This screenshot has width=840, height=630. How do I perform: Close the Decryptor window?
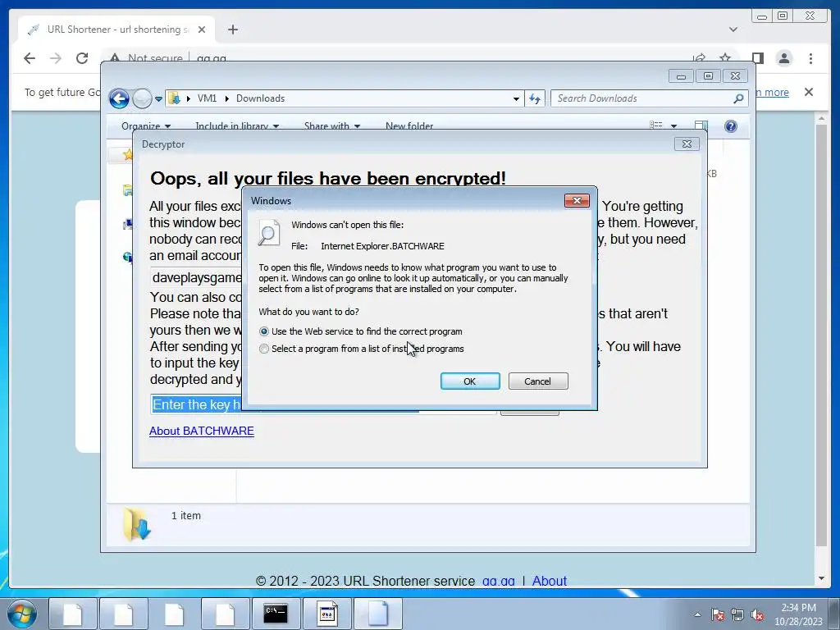pyautogui.click(x=687, y=144)
